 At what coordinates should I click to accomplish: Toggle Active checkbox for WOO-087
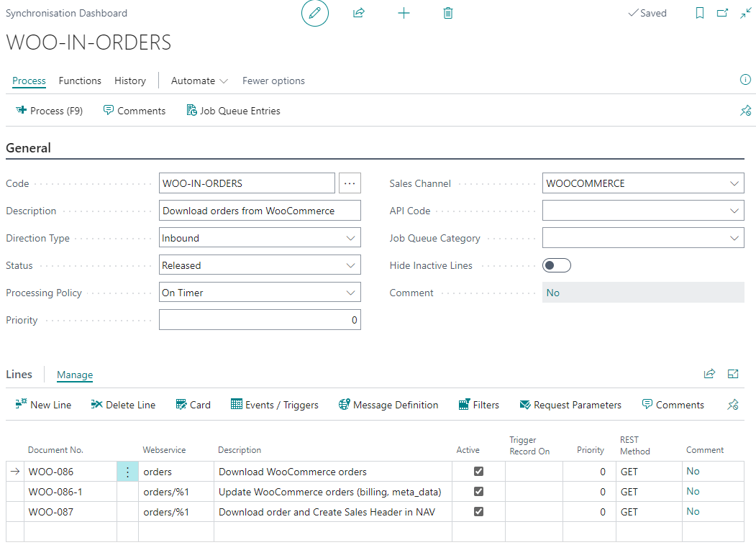coord(478,512)
